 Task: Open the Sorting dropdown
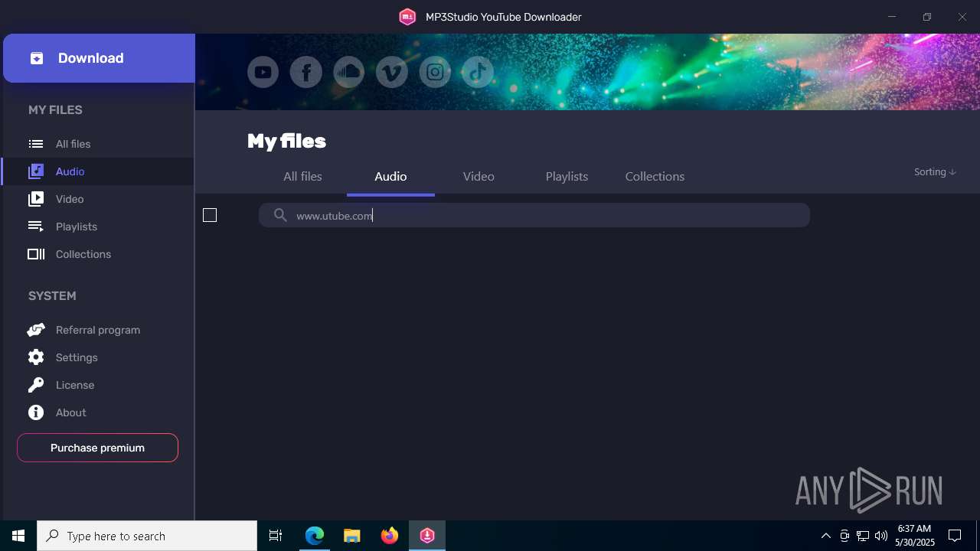click(x=935, y=172)
